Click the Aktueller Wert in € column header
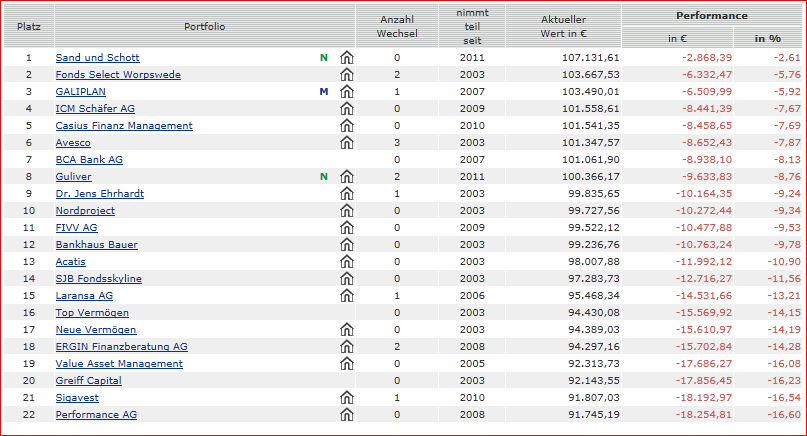Viewport: 807px width, 436px height. (x=563, y=25)
